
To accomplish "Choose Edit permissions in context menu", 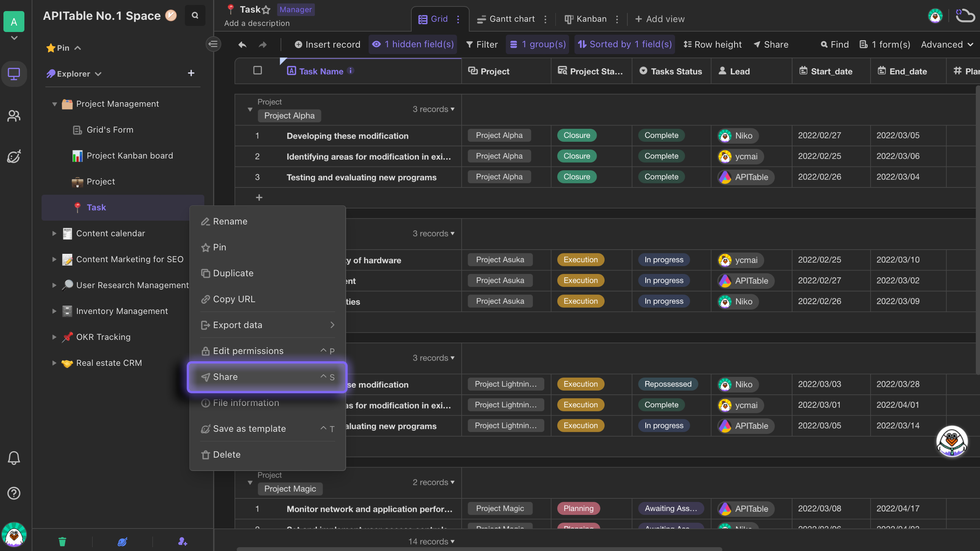I will (x=268, y=351).
